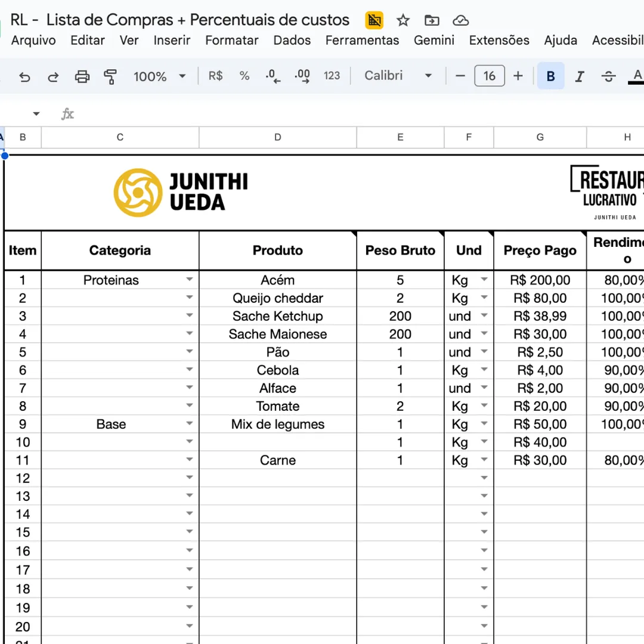This screenshot has width=644, height=644.
Task: Open the Ver menu
Action: [129, 41]
